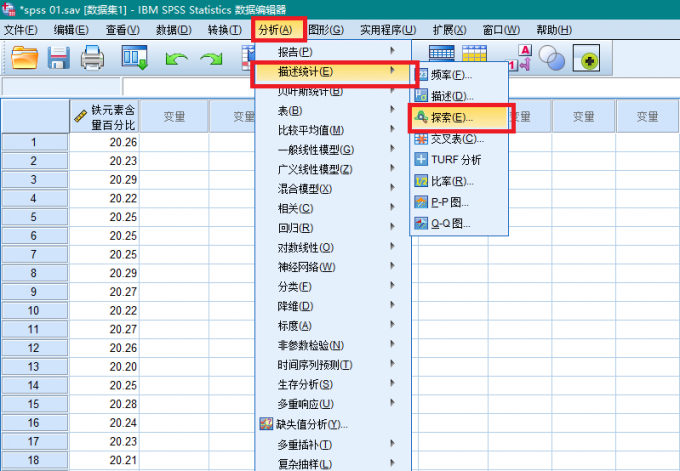The height and width of the screenshot is (471, 680).
Task: Open the 文件(F) menu
Action: 20,30
